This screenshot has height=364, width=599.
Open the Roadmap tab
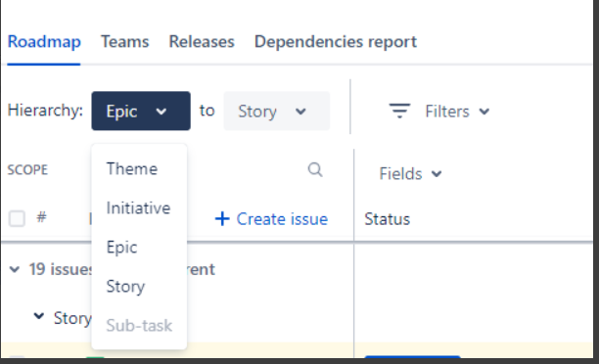44,42
